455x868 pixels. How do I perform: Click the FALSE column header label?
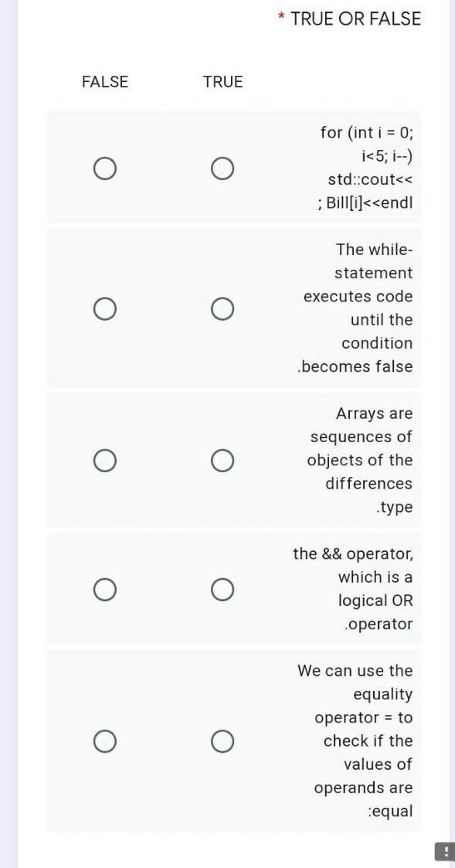point(104,81)
